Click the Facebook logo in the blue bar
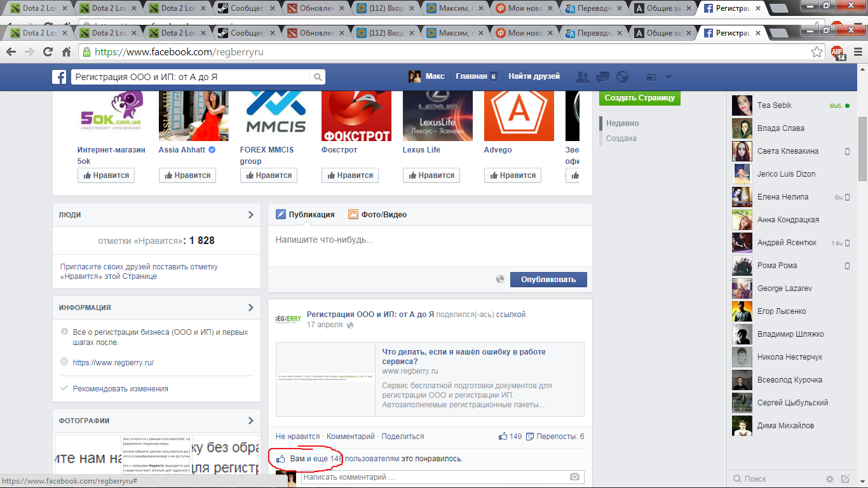 click(x=59, y=77)
